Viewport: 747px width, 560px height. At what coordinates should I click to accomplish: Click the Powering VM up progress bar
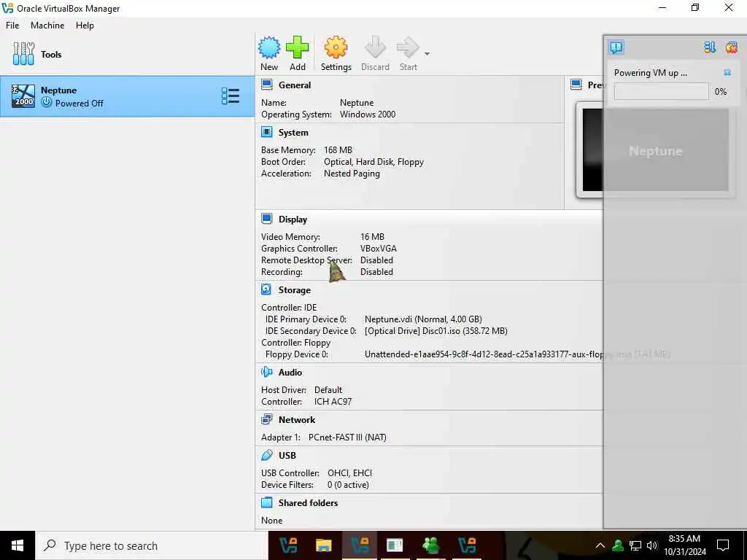(661, 91)
